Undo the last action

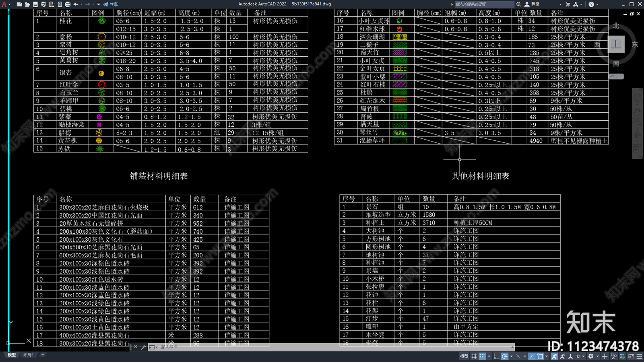point(76,4)
